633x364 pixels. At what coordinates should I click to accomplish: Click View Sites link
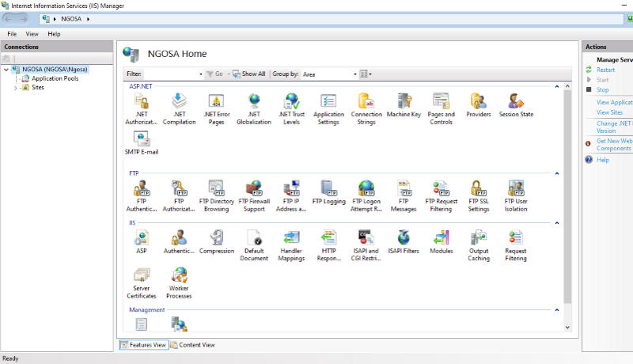coord(609,112)
